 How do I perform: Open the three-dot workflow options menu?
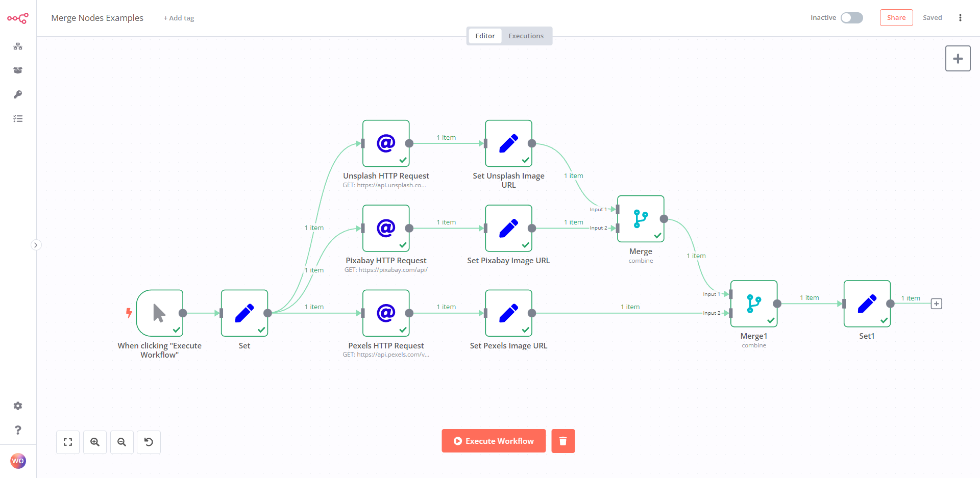click(961, 17)
